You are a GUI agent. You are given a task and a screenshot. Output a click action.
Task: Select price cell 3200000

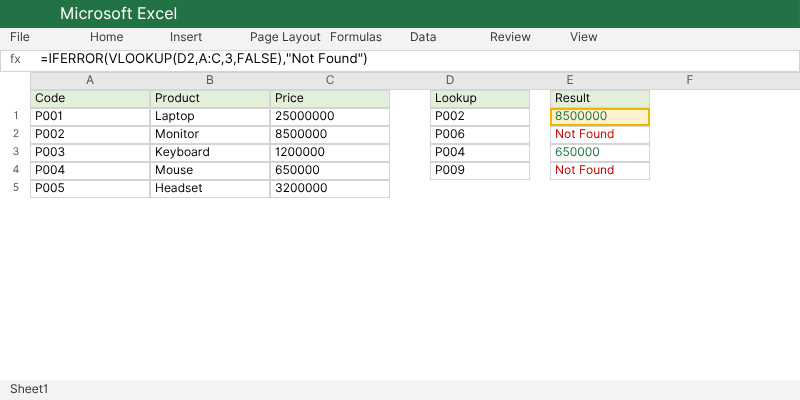(x=330, y=188)
